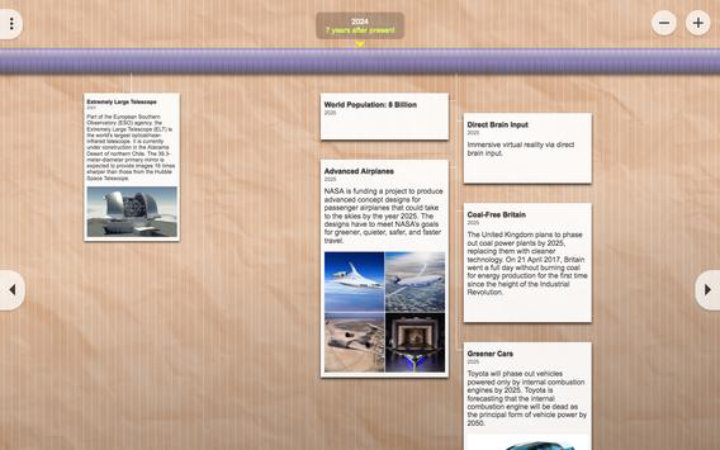This screenshot has width=720, height=450.
Task: Open the three-dot options menu
Action: [x=11, y=23]
